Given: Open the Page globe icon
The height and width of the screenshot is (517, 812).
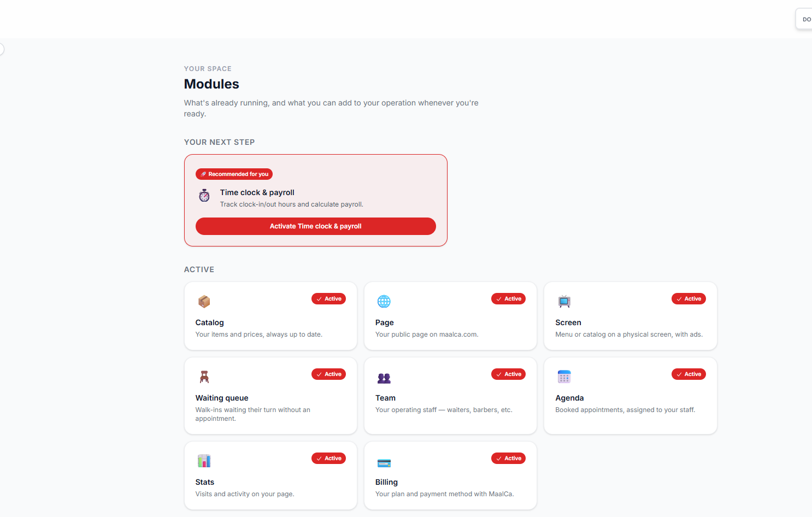Looking at the screenshot, I should pos(384,301).
